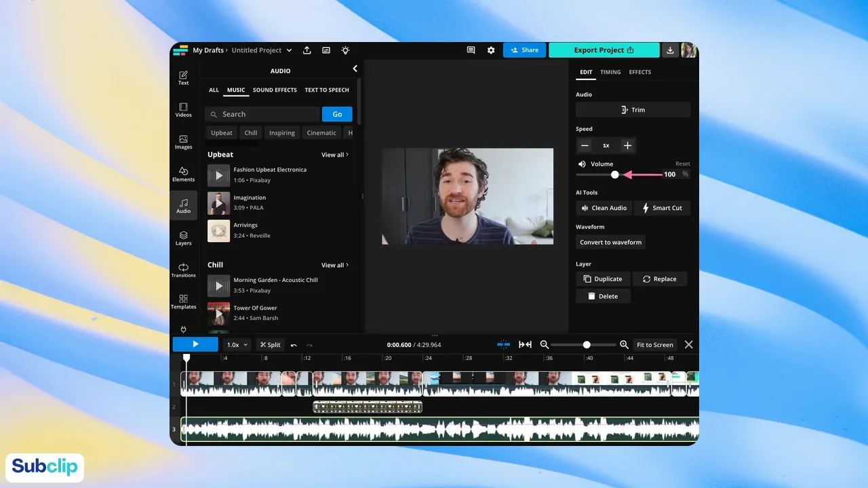The width and height of the screenshot is (868, 488).
Task: Click the Arrivings track thumbnail
Action: [218, 230]
